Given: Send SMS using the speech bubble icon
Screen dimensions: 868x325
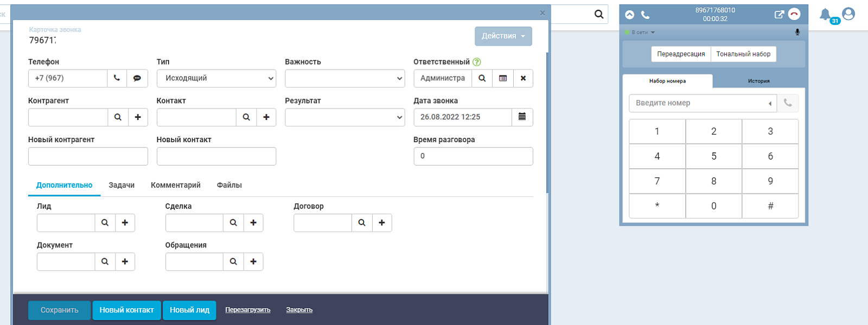Looking at the screenshot, I should point(137,78).
